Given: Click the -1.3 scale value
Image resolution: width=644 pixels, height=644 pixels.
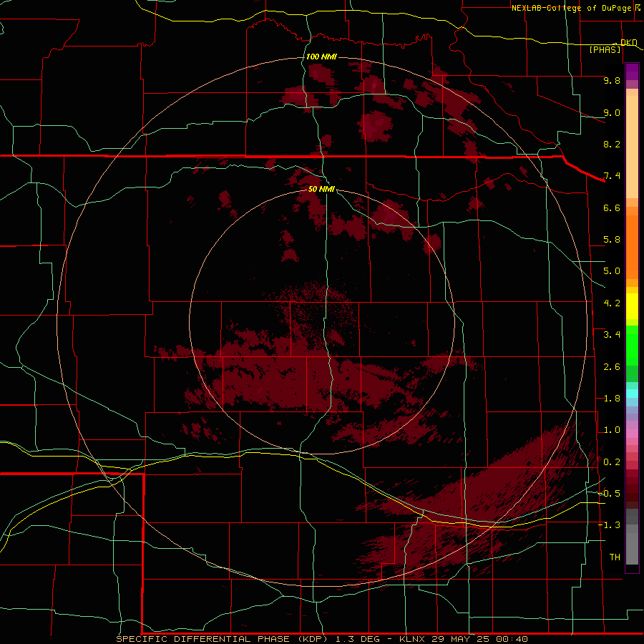Looking at the screenshot, I should (609, 525).
